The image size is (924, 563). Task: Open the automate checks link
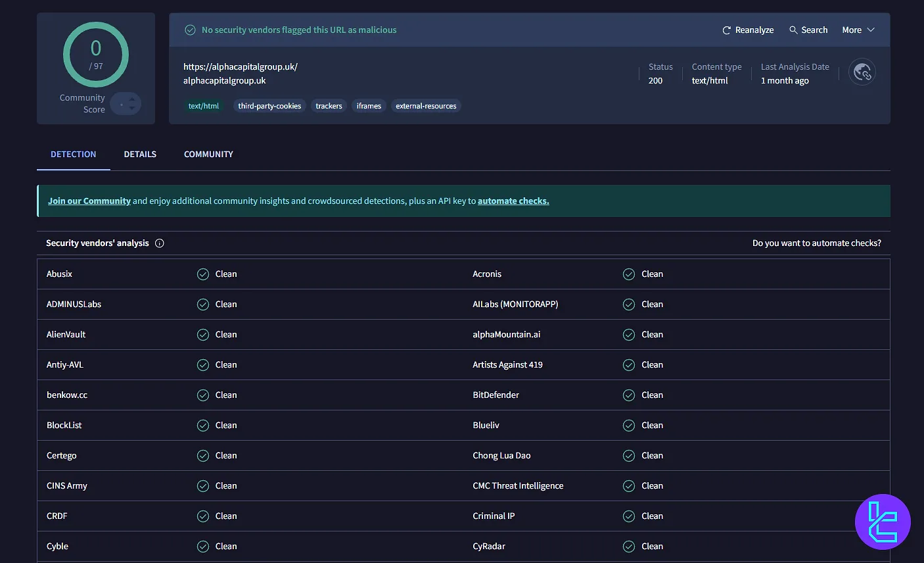click(513, 201)
